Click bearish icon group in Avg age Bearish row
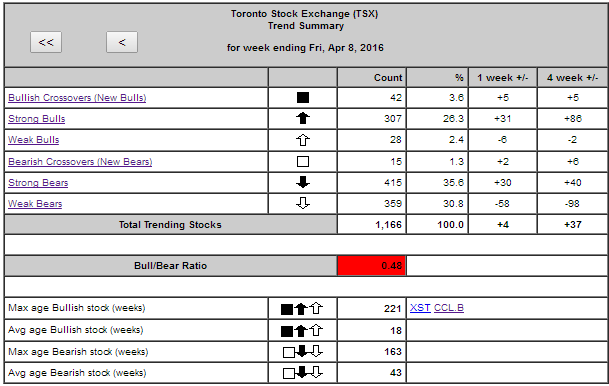 pos(303,373)
